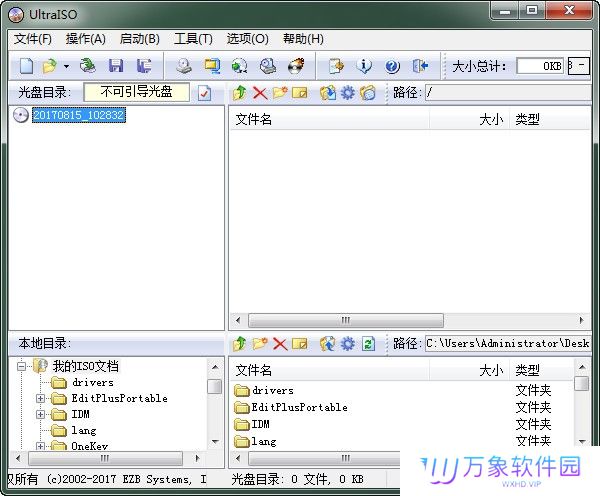Click the Info icon in main toolbar
The image size is (600, 496).
364,66
